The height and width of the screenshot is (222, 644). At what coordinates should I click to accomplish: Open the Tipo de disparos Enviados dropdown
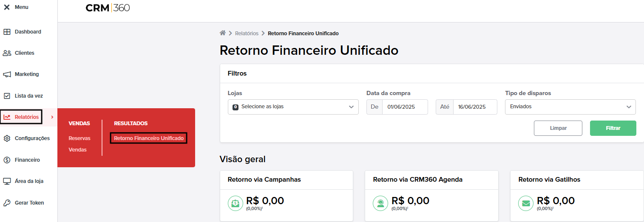[x=570, y=107]
